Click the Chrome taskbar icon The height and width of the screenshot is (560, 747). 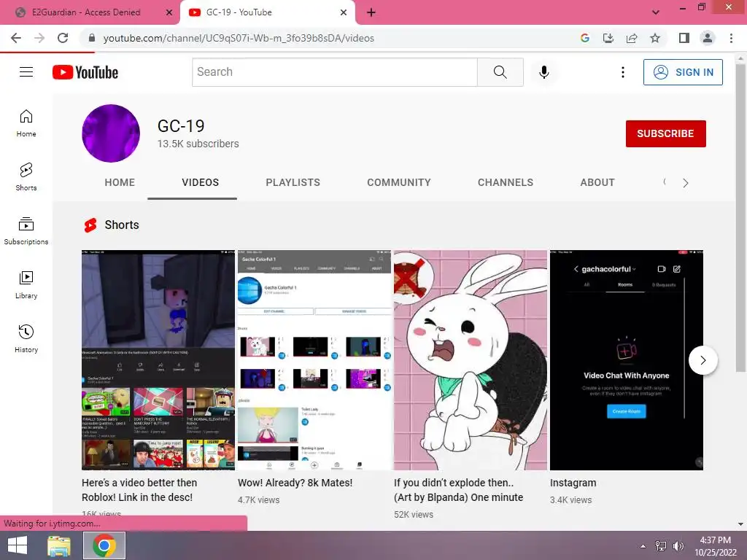(x=104, y=545)
